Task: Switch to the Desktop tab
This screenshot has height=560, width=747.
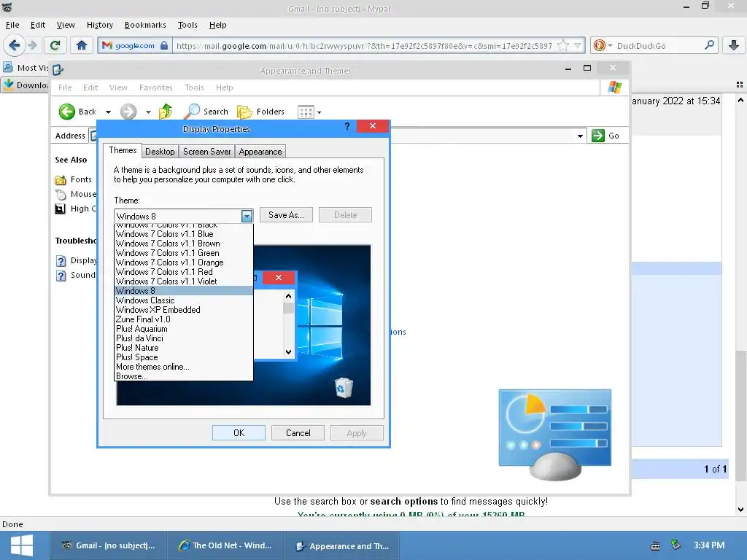Action: click(160, 152)
